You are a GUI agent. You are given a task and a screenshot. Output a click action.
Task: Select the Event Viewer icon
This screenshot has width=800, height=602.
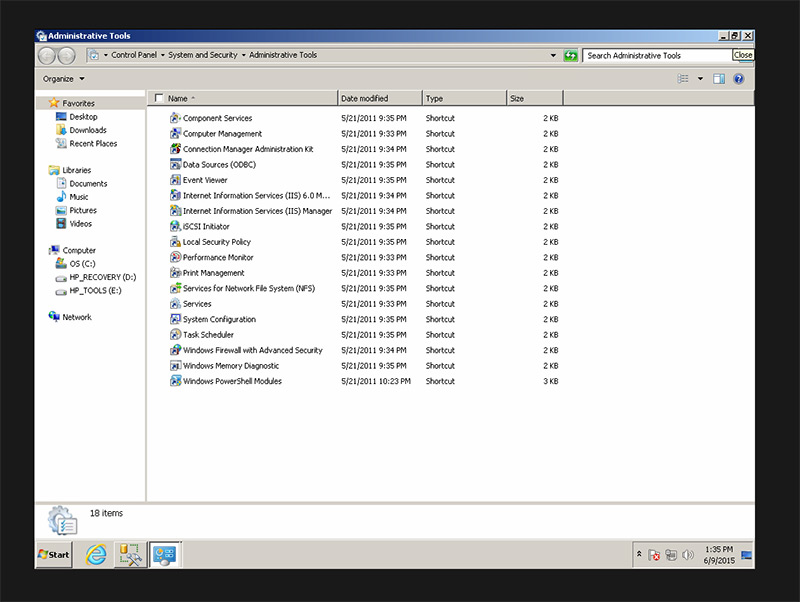point(175,180)
